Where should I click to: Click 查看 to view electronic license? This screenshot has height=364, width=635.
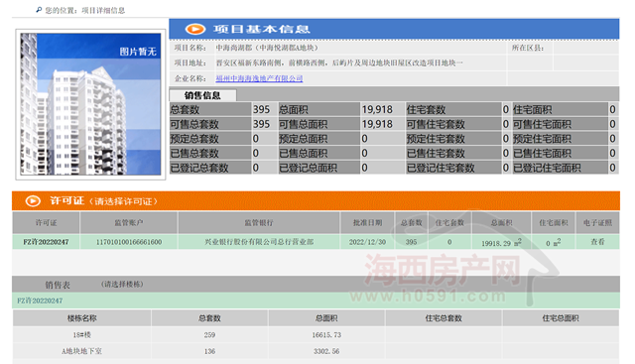pos(597,242)
